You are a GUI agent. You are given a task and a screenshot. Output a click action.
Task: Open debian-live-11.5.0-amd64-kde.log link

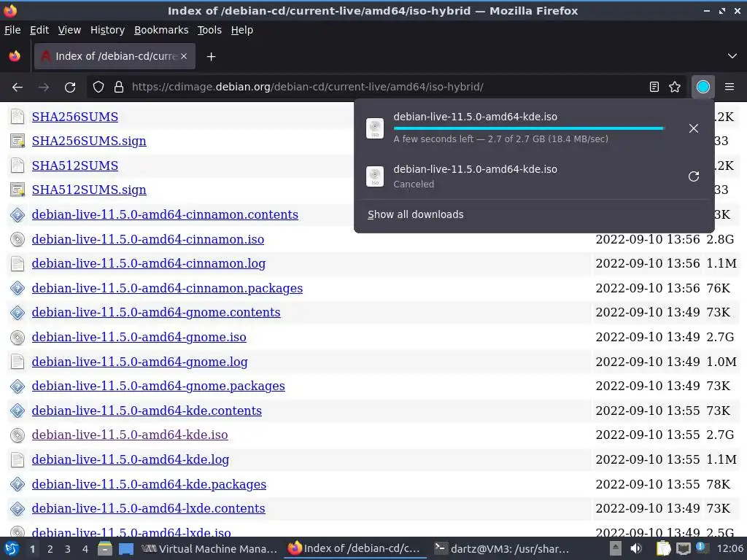pyautogui.click(x=131, y=459)
